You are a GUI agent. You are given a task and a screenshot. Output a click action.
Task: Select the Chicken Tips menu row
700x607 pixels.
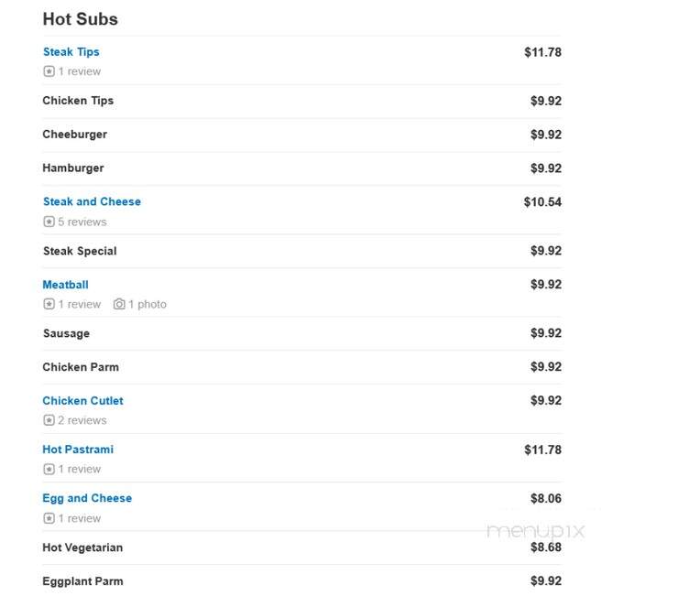click(x=301, y=102)
